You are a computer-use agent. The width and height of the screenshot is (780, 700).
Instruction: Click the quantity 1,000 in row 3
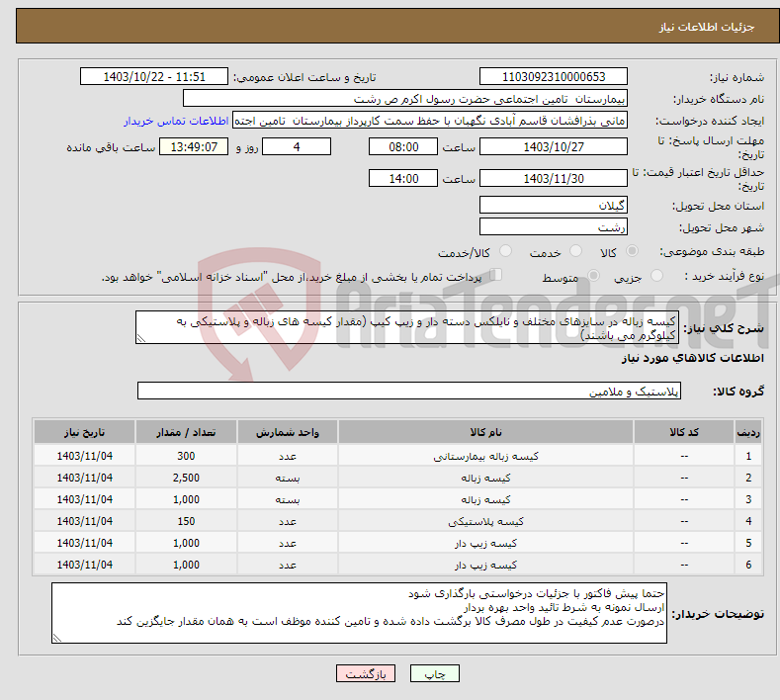click(186, 500)
